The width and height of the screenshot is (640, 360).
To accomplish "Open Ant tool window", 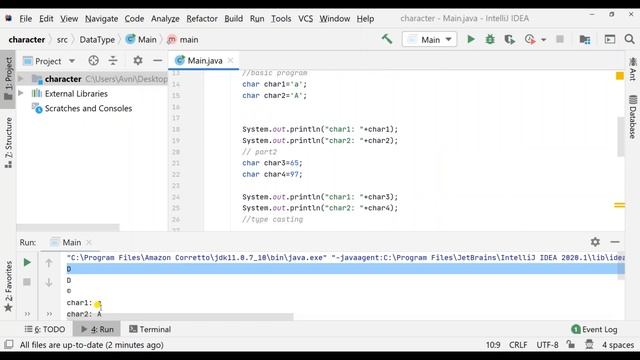I will click(x=632, y=69).
